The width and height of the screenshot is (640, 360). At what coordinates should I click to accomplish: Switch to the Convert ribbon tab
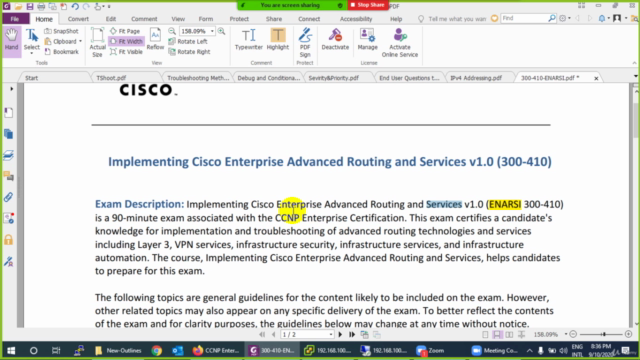pyautogui.click(x=78, y=19)
